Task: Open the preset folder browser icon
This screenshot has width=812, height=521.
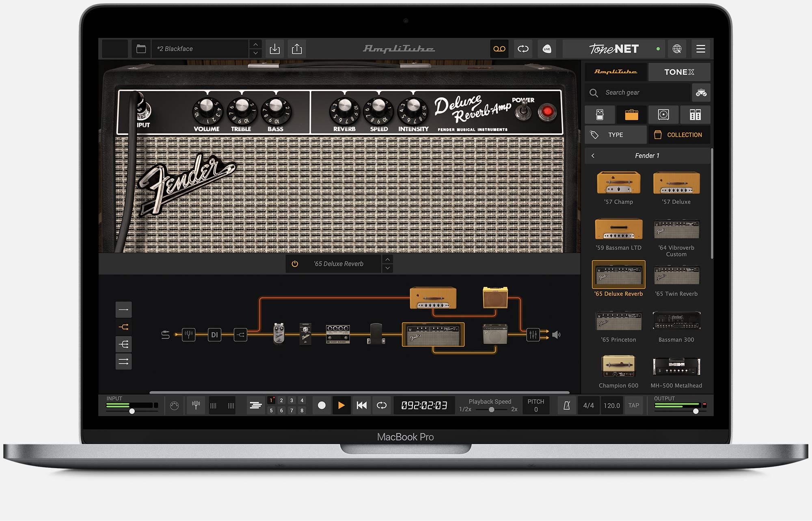Action: click(141, 49)
